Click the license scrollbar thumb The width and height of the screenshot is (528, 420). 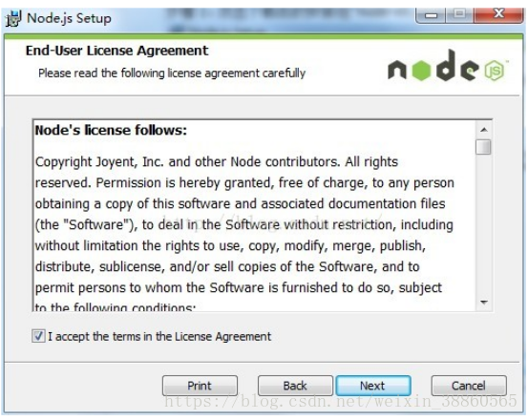tap(483, 146)
